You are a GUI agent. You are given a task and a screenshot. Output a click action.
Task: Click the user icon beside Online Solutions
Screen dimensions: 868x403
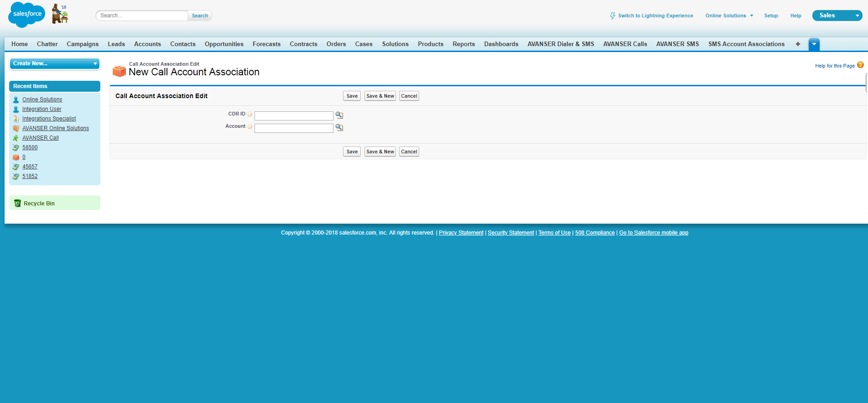tap(16, 99)
